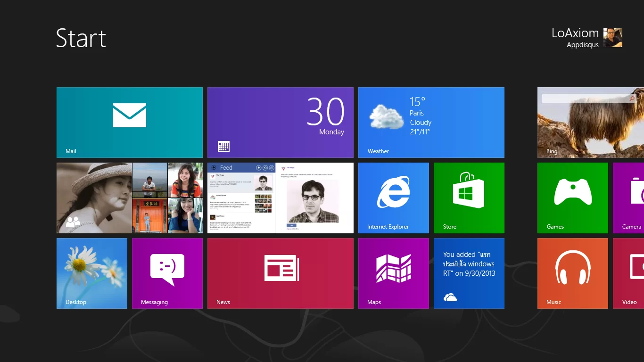
Task: Open the Mail tile
Action: 130,123
